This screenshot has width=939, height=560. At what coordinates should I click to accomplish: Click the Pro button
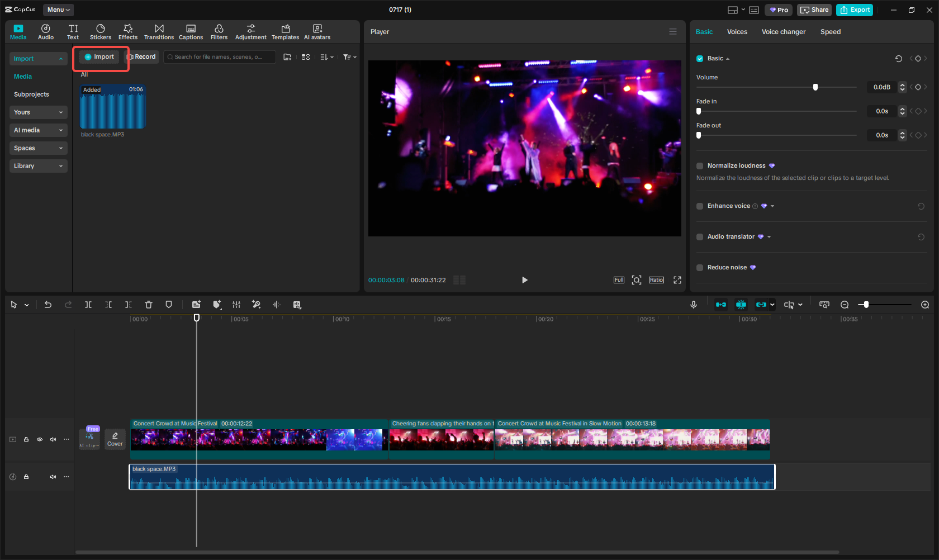pyautogui.click(x=779, y=10)
